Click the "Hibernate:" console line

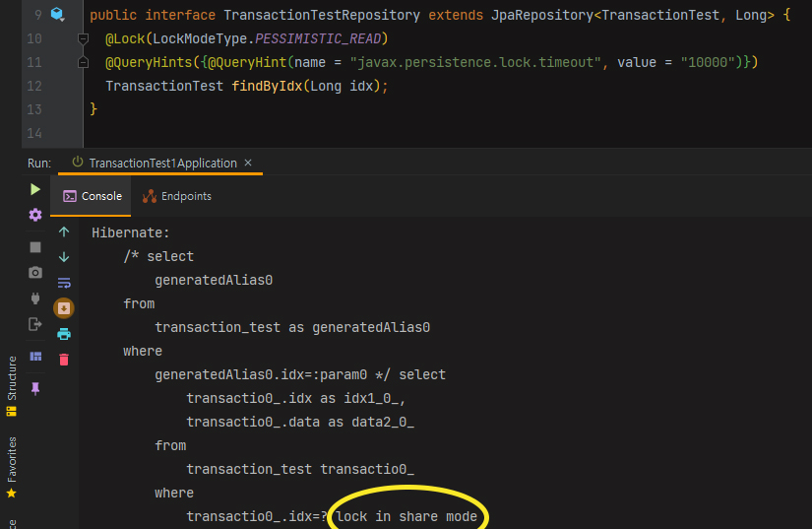(x=131, y=233)
